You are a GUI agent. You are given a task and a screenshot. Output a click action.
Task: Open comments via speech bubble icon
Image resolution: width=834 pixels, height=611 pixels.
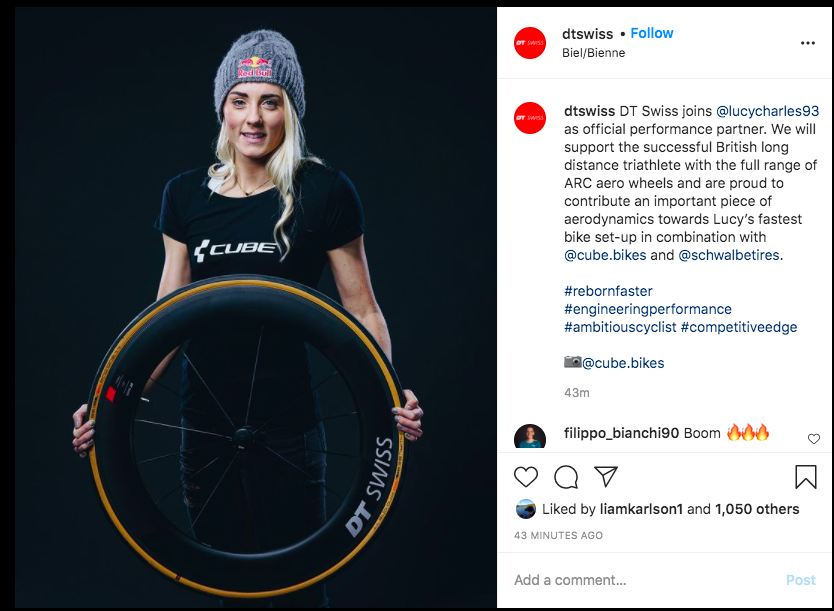pos(566,477)
